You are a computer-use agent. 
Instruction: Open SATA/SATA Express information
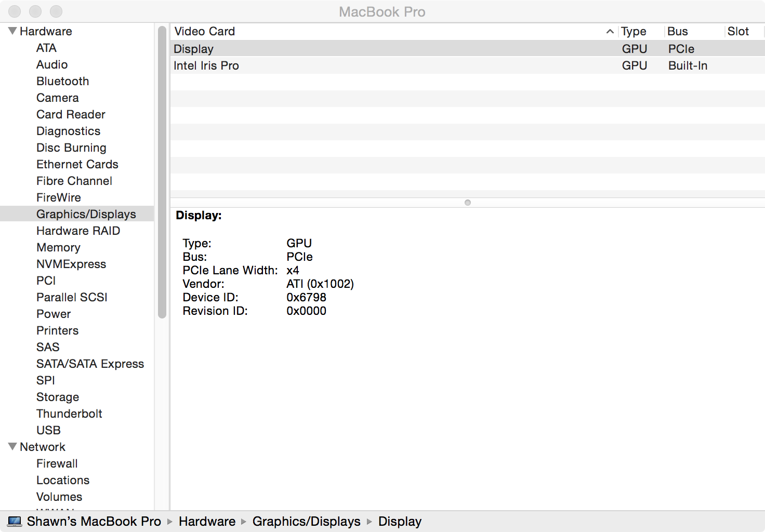point(90,364)
